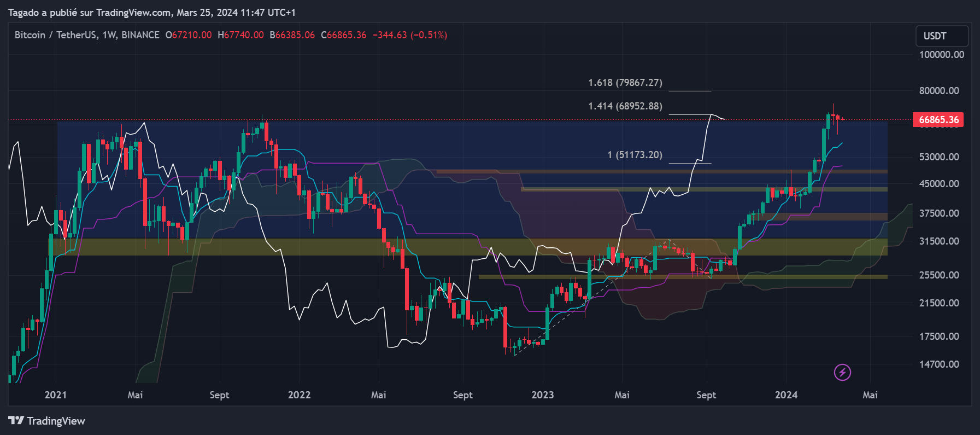Click the change value −344.63 (−0.51%)

click(410, 35)
